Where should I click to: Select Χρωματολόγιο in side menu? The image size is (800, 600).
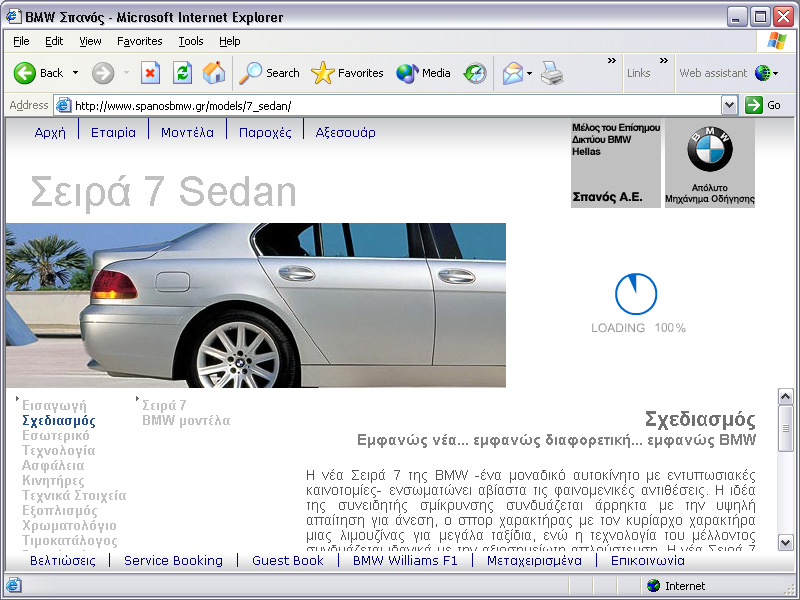coord(69,526)
